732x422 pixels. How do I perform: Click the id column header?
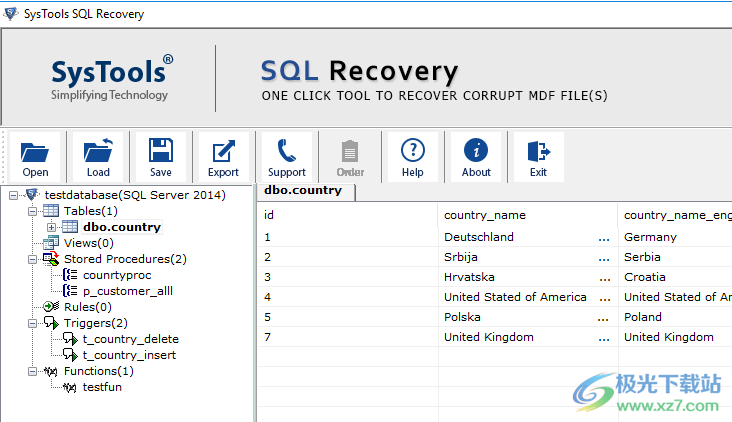(x=348, y=215)
